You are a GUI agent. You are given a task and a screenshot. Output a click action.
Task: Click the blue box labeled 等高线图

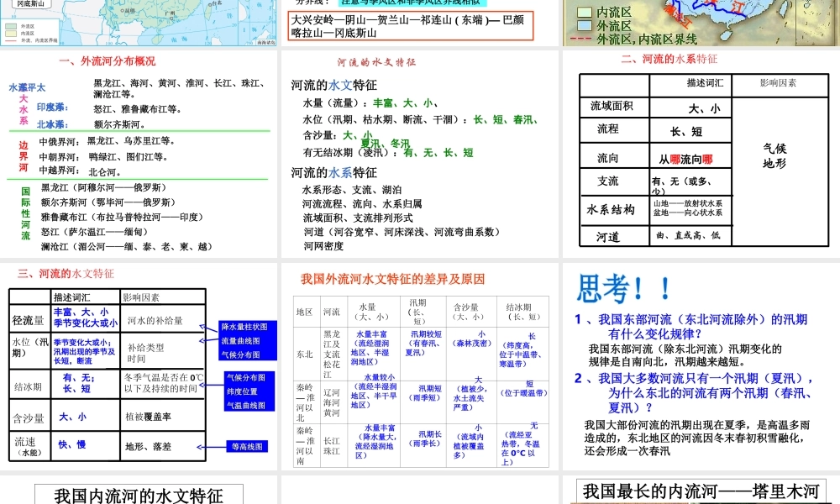[247, 447]
